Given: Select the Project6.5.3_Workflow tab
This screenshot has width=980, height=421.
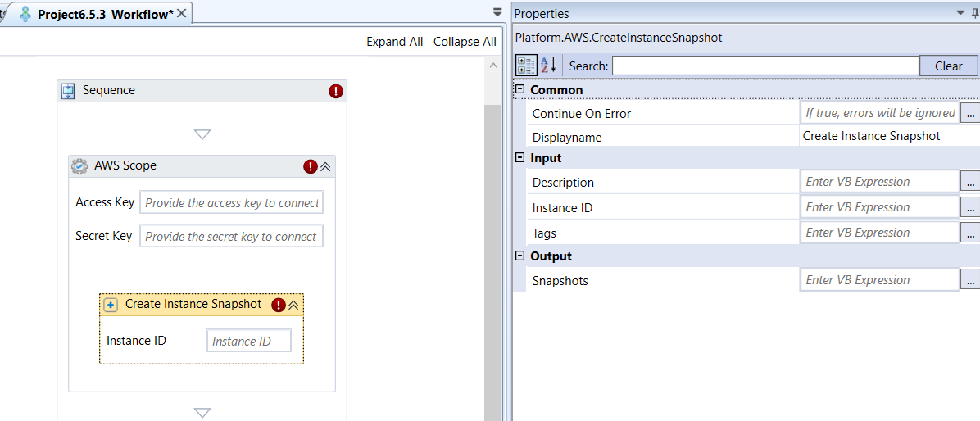Looking at the screenshot, I should [105, 15].
